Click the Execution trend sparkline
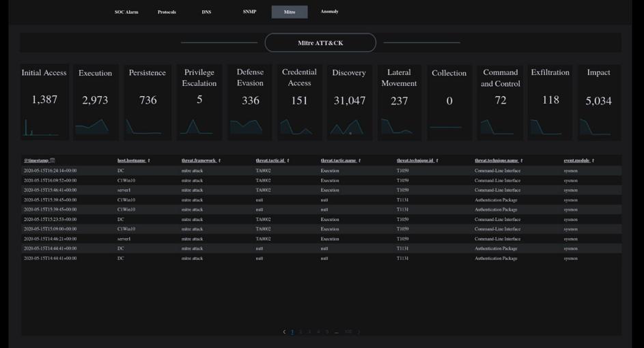 point(94,126)
